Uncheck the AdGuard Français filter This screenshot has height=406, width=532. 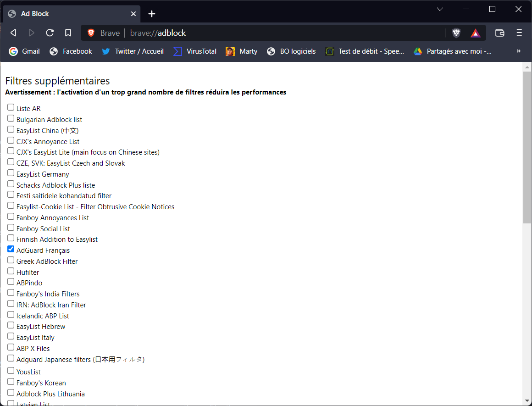tap(11, 249)
